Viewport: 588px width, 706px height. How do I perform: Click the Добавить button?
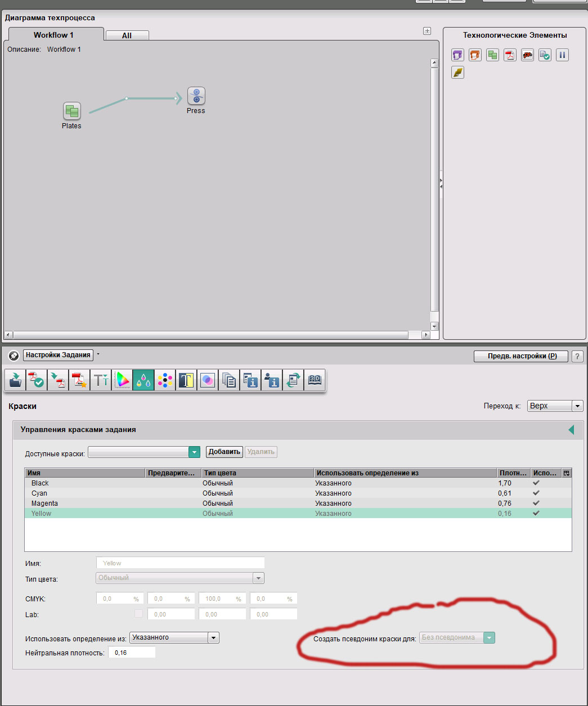click(x=225, y=452)
